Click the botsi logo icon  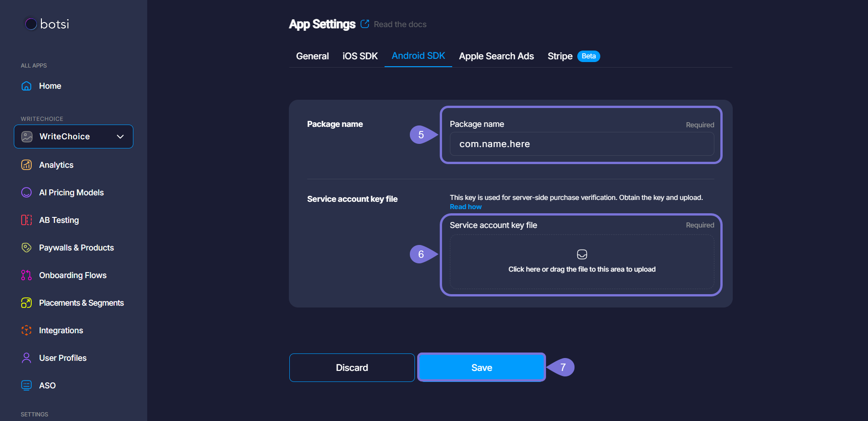pos(31,24)
